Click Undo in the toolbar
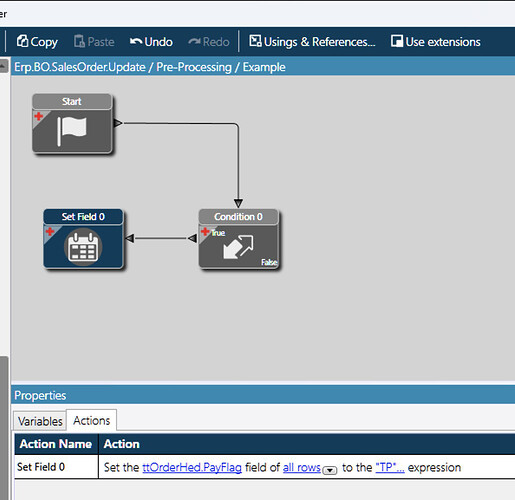 (x=151, y=42)
